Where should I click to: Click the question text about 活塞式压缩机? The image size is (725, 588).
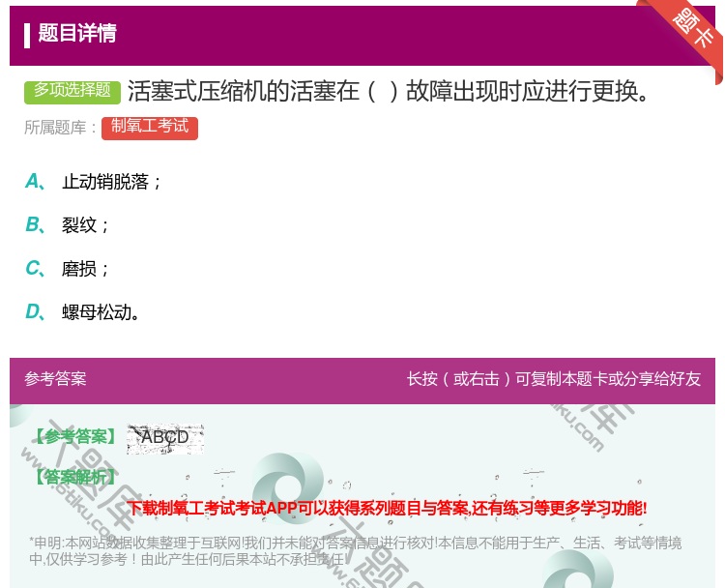pyautogui.click(x=388, y=91)
